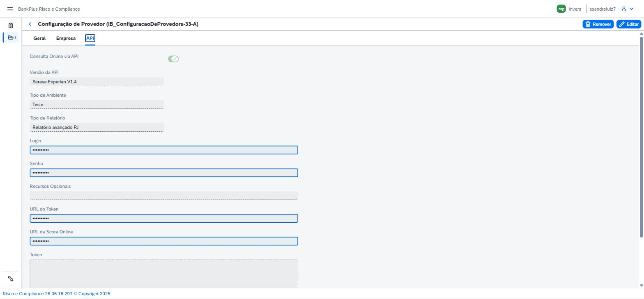Open the Tipo de Ambiente field
This screenshot has width=644, height=299.
97,105
